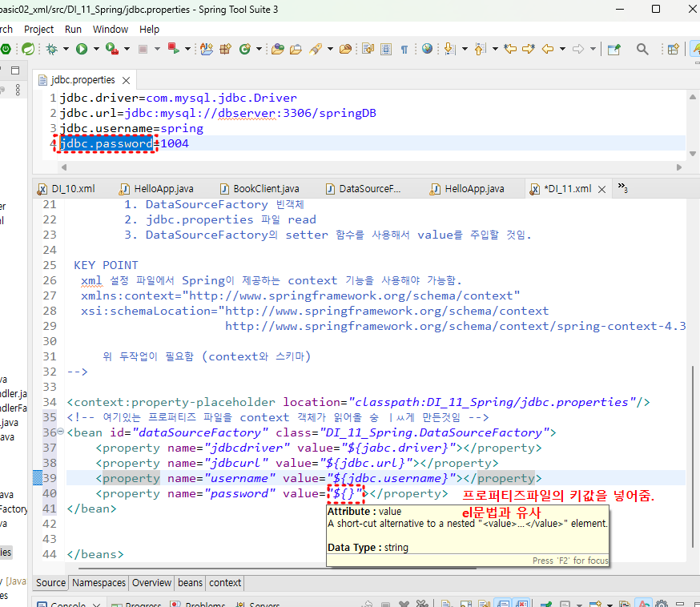Click the '</beans>' closing tag line
700x607 pixels.
point(95,554)
